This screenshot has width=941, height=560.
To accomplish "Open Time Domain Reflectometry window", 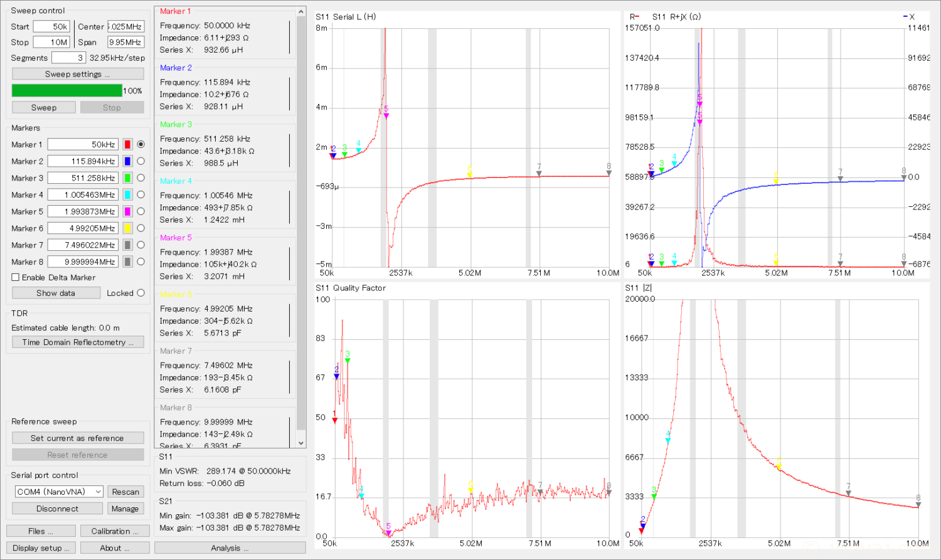I will pos(78,342).
